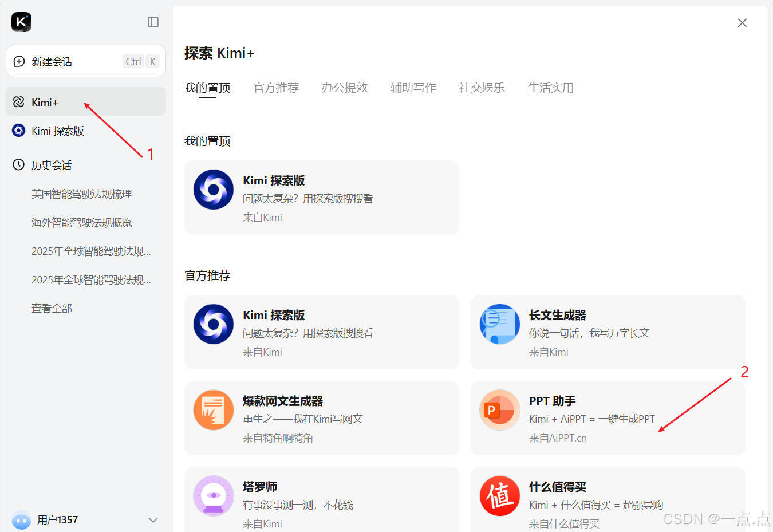Click the Kimi+ sidebar icon
The height and width of the screenshot is (532, 773).
click(19, 102)
